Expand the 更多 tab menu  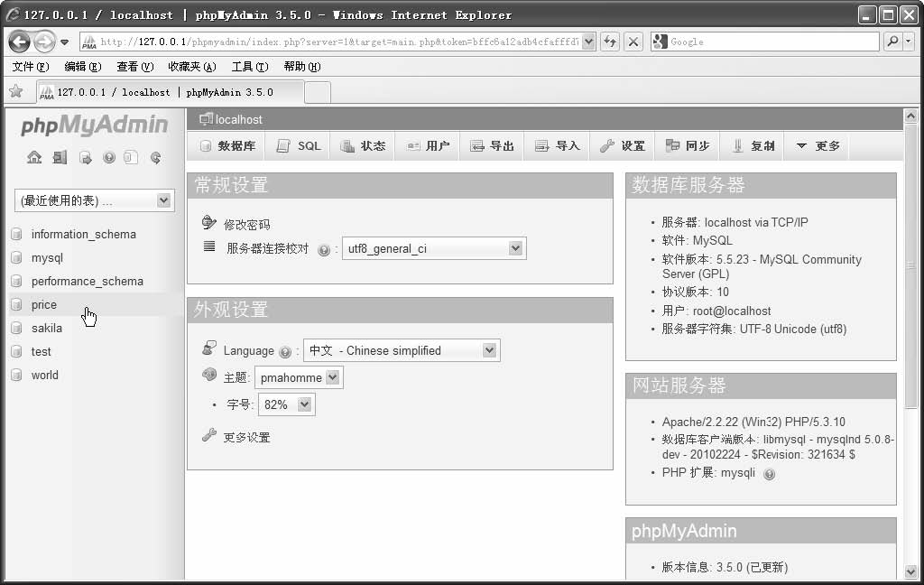817,145
